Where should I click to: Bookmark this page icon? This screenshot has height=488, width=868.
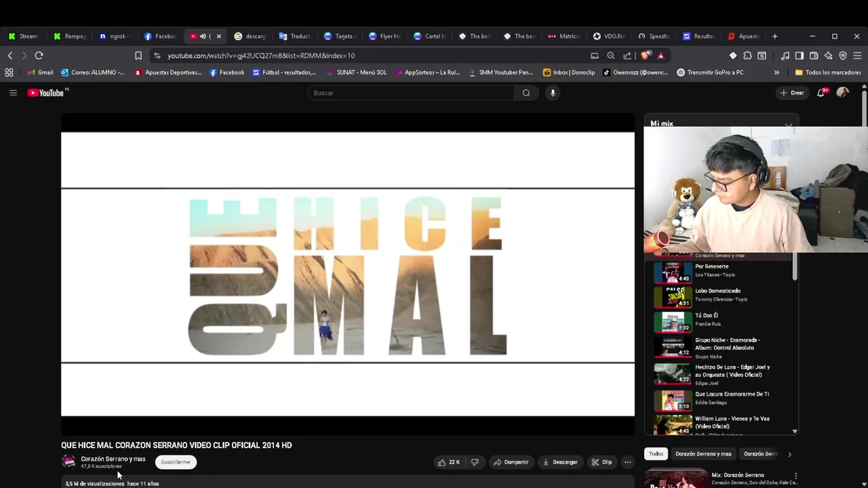click(x=138, y=56)
